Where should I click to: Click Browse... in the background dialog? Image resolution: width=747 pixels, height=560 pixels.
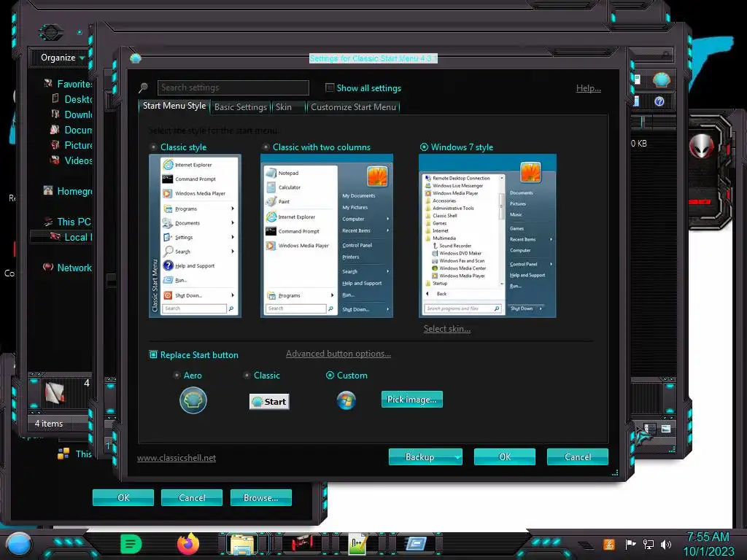pos(260,497)
